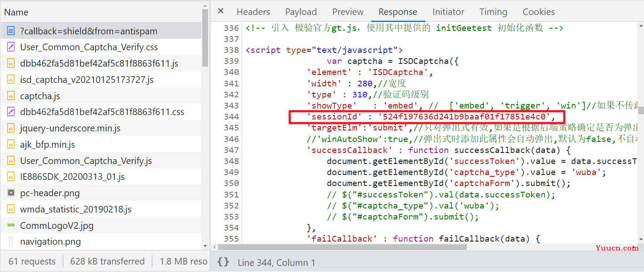Open the Preview tab

pyautogui.click(x=348, y=12)
